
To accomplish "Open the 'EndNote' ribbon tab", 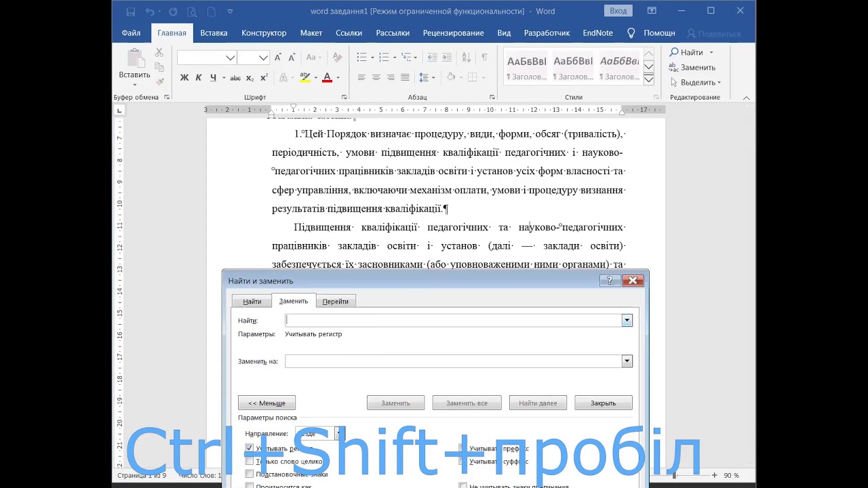I will [x=597, y=33].
